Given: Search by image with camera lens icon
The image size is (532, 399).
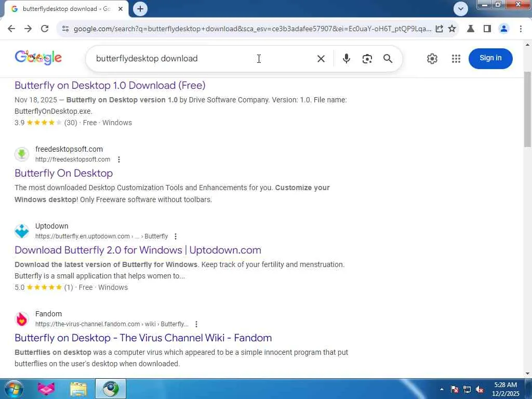Looking at the screenshot, I should [x=367, y=59].
